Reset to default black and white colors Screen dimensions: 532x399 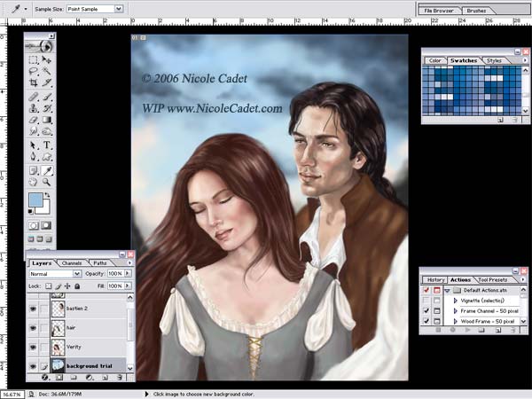(30, 212)
